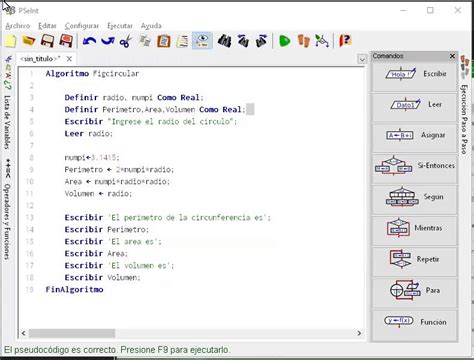Viewport: 474px width, 360px height.
Task: Run the algorithm with the green play icon
Action: (284, 41)
